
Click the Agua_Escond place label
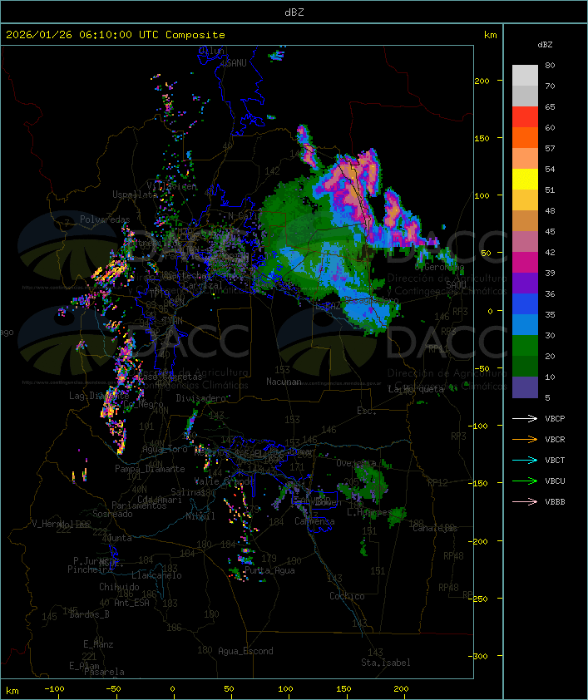point(245,651)
